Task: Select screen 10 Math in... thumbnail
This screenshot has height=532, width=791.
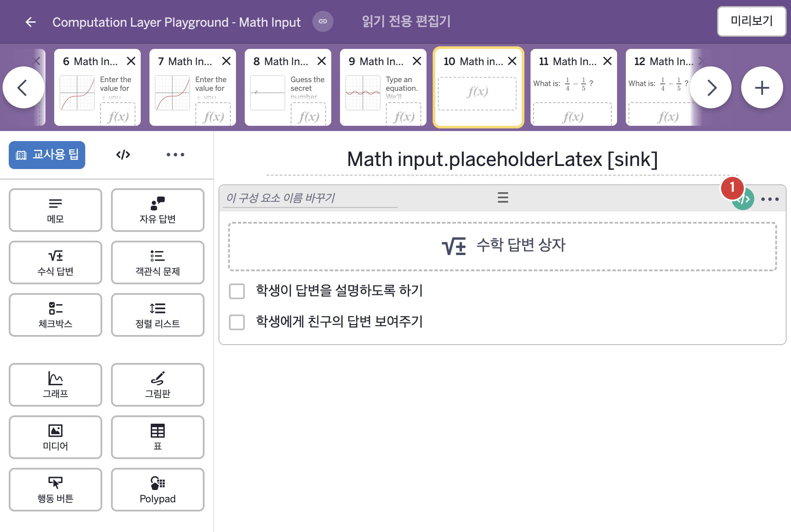Action: pyautogui.click(x=478, y=87)
